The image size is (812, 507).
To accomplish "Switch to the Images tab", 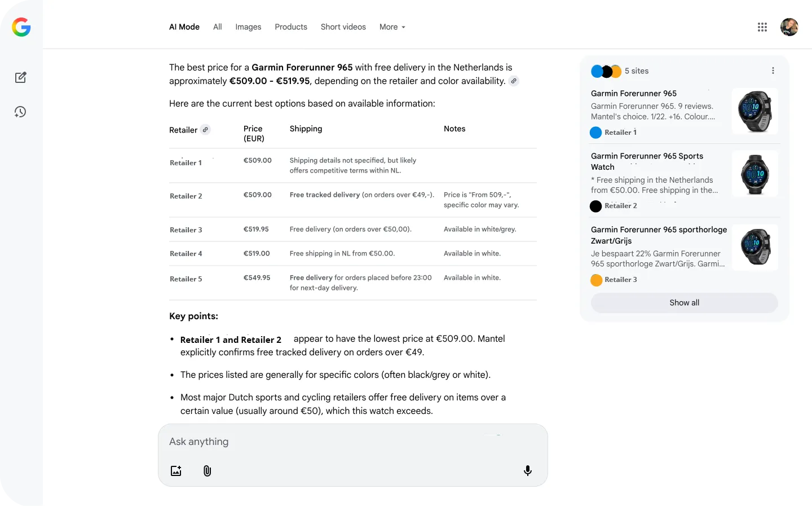I will pos(248,27).
